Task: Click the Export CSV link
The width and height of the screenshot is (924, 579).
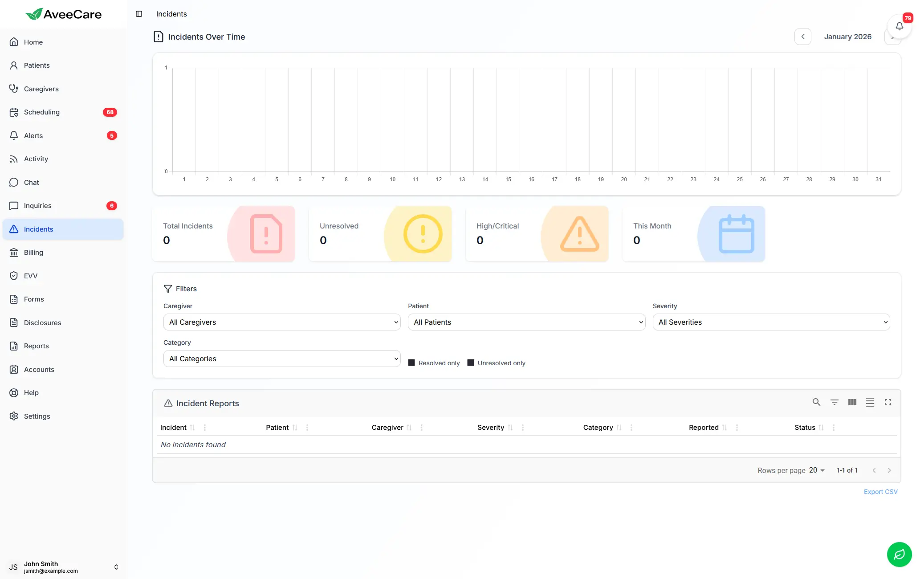Action: tap(880, 491)
